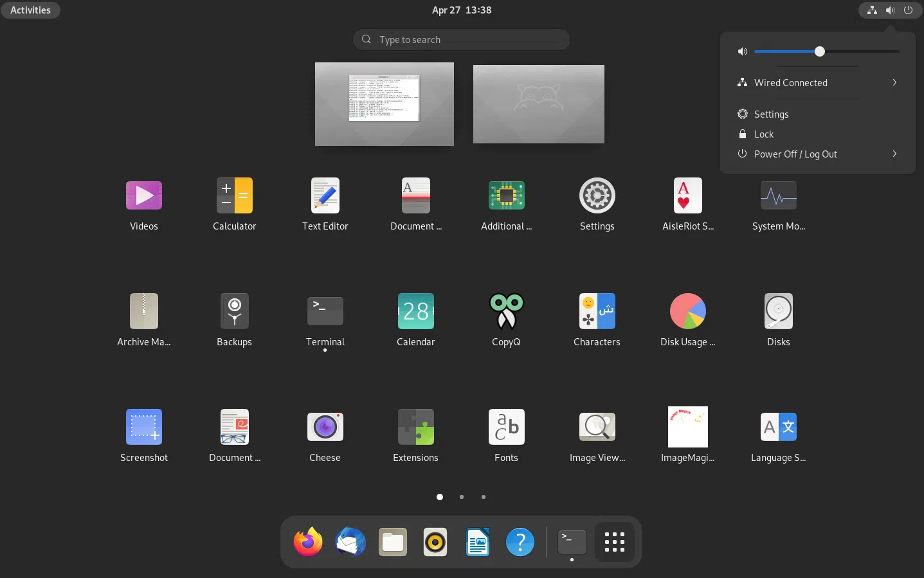This screenshot has width=924, height=578.
Task: Click the Type to search field
Action: point(461,39)
